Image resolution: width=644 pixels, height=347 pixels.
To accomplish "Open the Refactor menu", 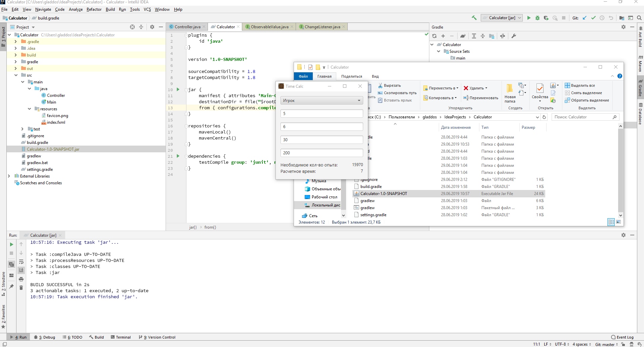I will click(94, 9).
